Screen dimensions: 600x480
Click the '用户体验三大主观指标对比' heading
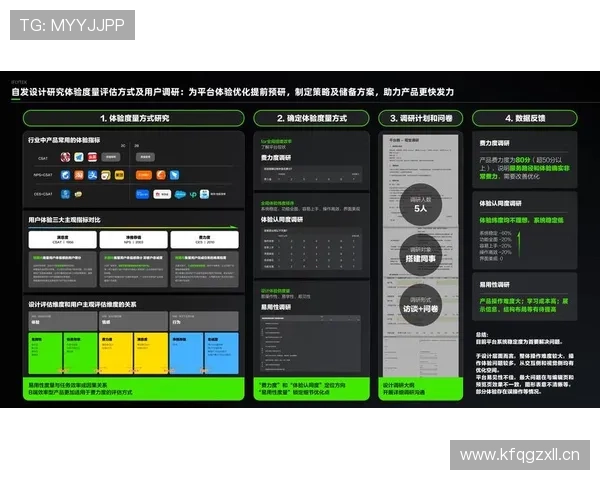[64, 220]
